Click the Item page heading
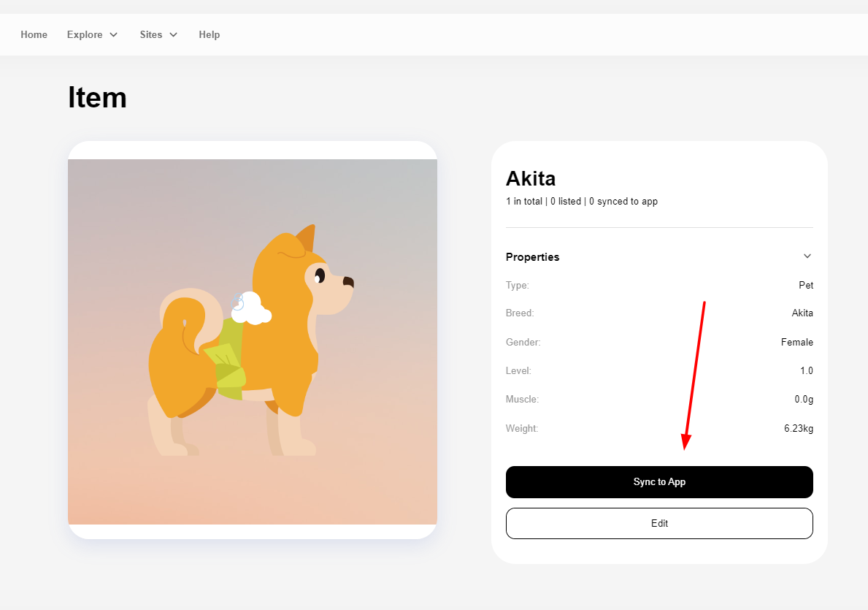Viewport: 868px width, 610px height. (97, 97)
